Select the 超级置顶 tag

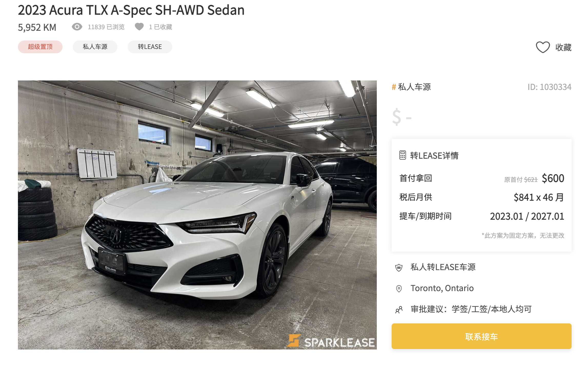(40, 47)
